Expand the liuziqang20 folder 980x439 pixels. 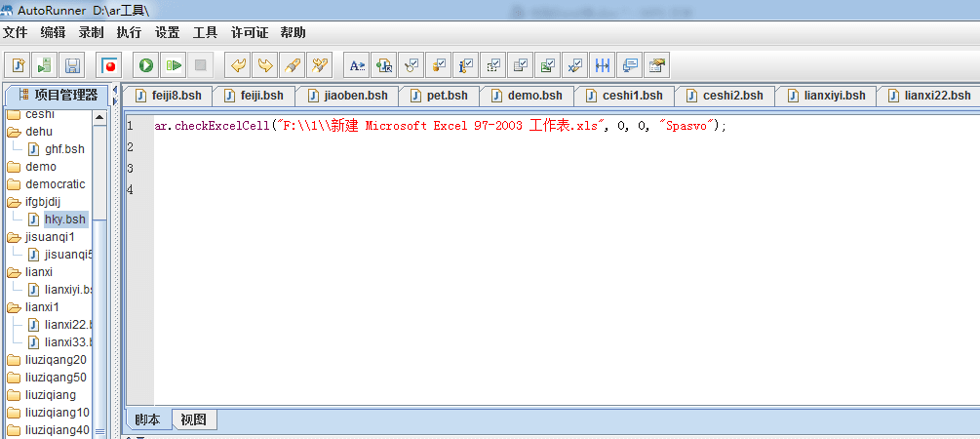click(x=14, y=360)
